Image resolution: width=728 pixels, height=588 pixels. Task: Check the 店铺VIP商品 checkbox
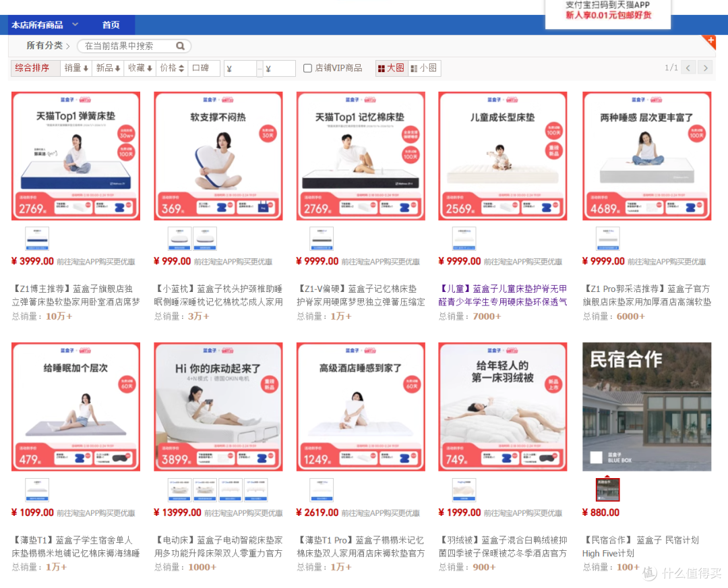(307, 68)
